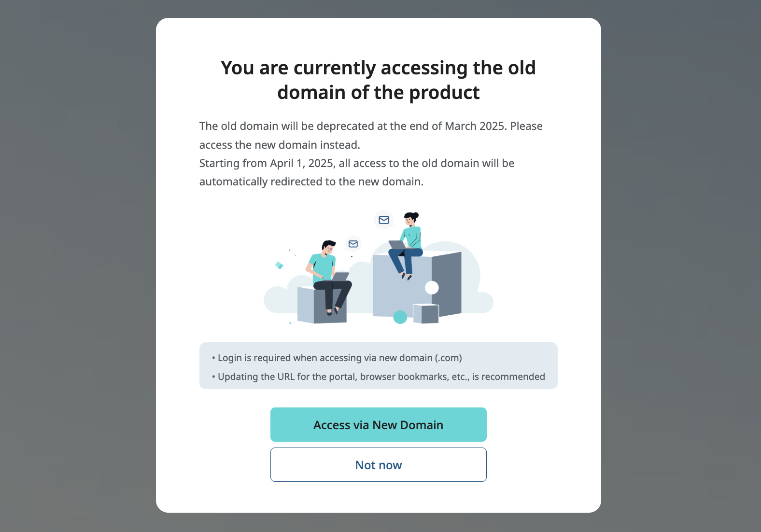Click the 'Login is required' note line
The height and width of the screenshot is (532, 761).
(337, 358)
